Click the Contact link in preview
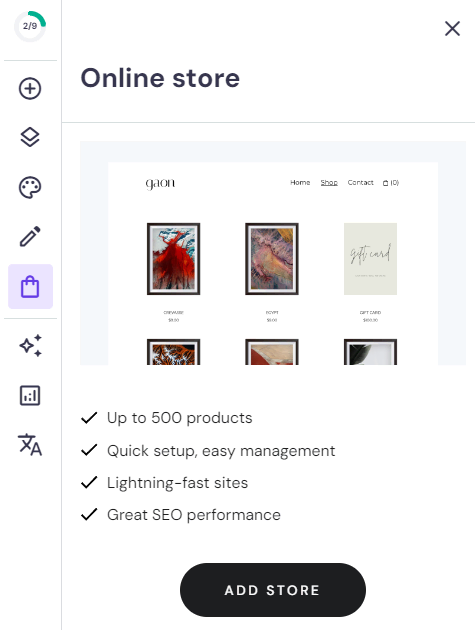475x630 pixels. (360, 182)
